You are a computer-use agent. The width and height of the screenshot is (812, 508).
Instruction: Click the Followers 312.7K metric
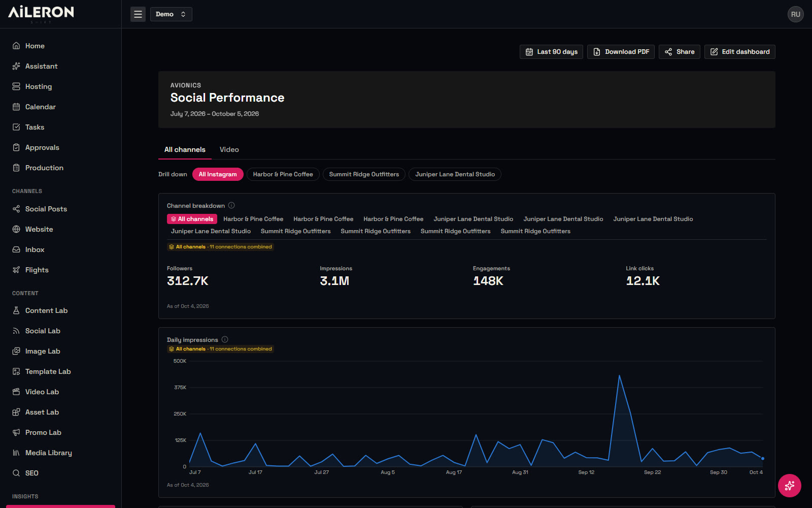[x=188, y=281]
